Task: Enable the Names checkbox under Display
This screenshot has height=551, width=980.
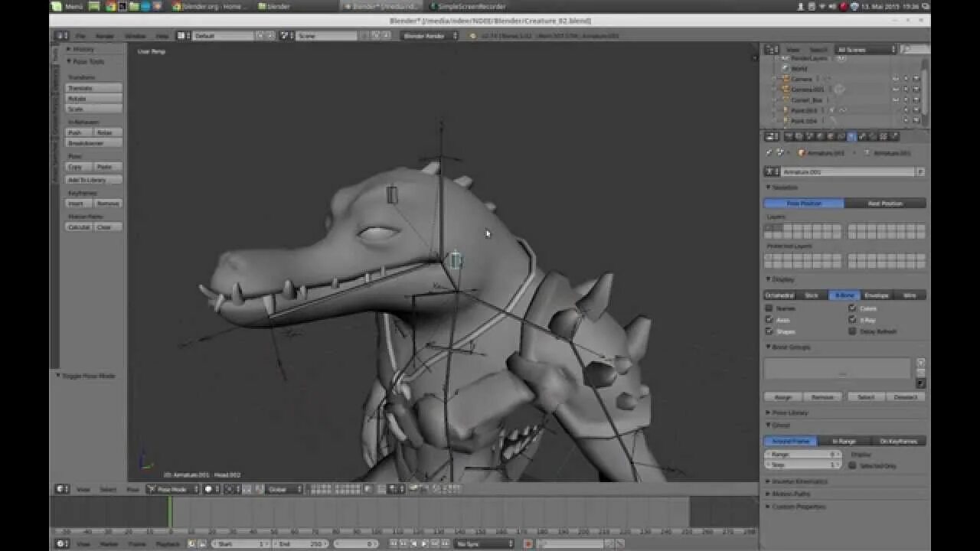Action: point(769,308)
